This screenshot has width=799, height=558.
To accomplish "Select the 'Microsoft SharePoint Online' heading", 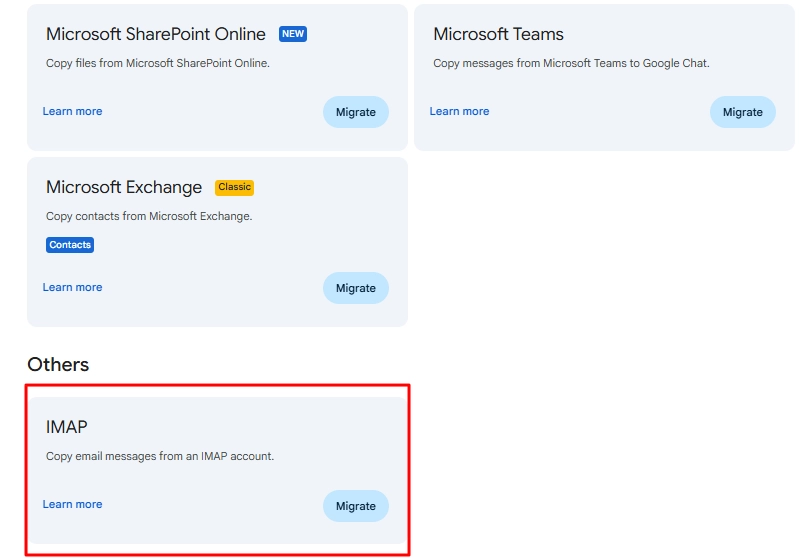I will (x=155, y=34).
